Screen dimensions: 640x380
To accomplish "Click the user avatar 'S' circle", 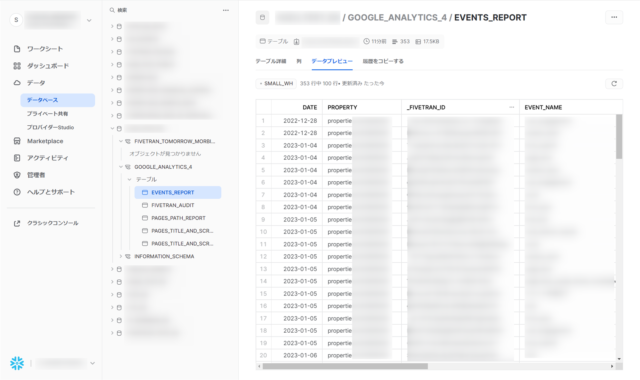I will [16, 20].
